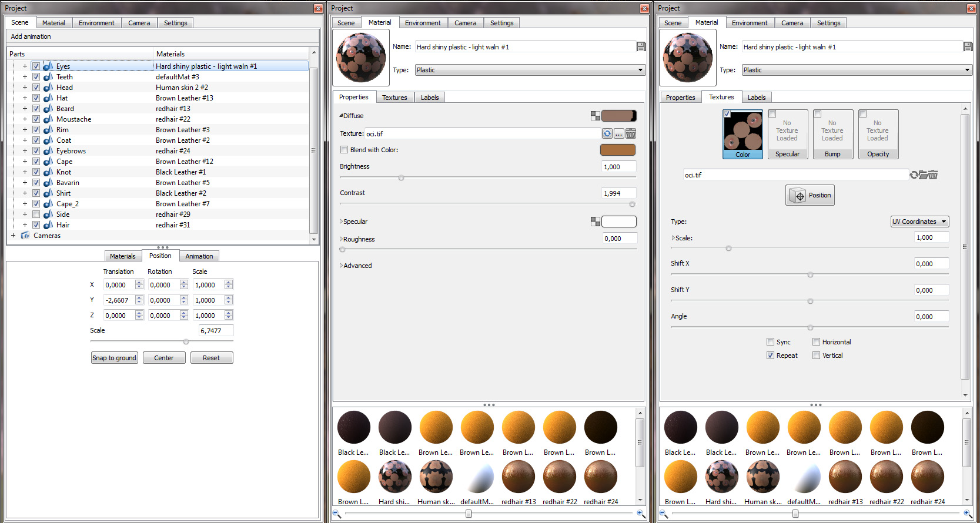
Task: Enable the Horizontal checkbox
Action: tap(816, 342)
